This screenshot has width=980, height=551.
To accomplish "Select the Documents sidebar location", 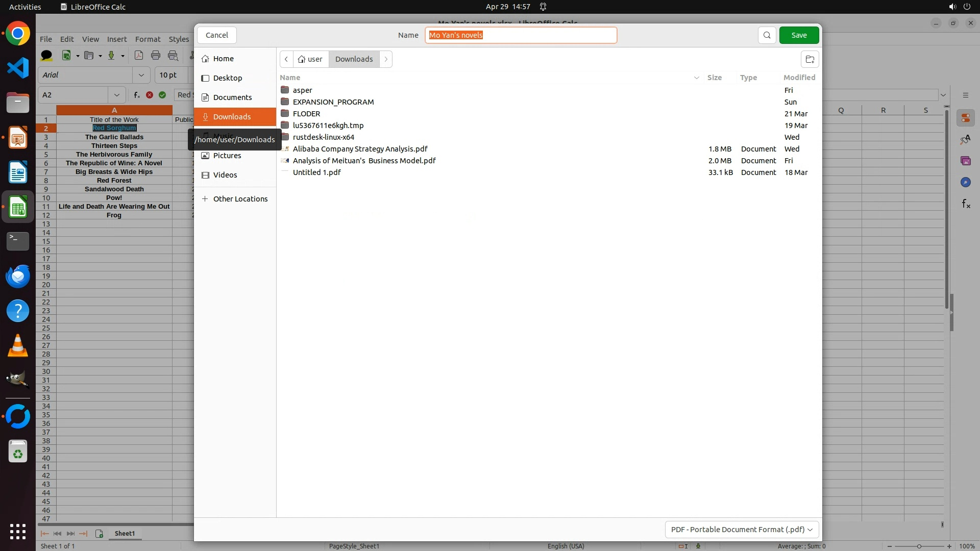I will (232, 97).
